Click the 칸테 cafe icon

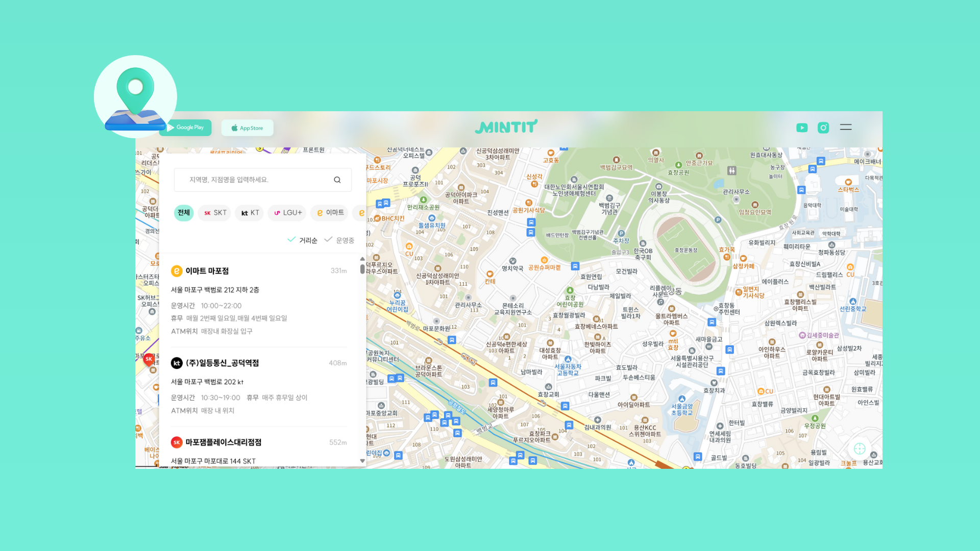(x=490, y=274)
